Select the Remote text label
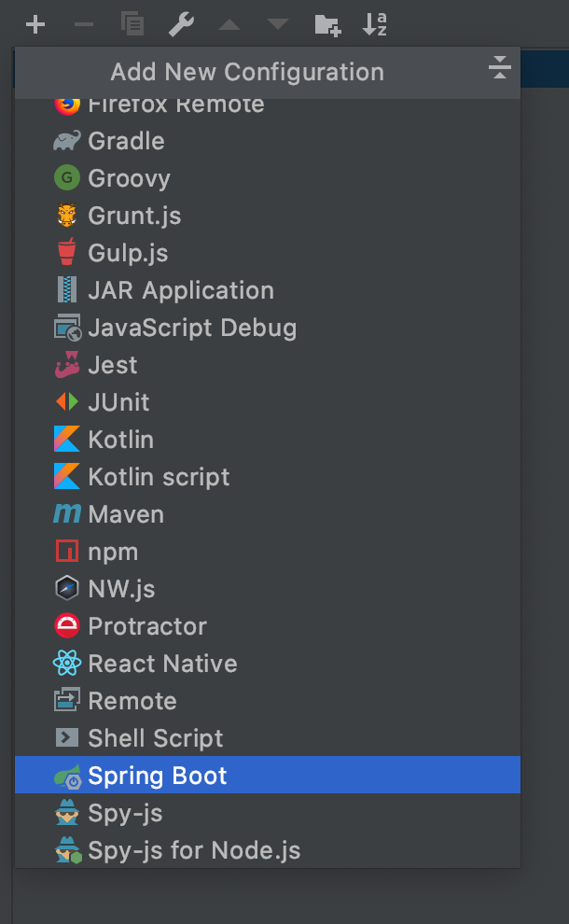The image size is (569, 924). (132, 701)
